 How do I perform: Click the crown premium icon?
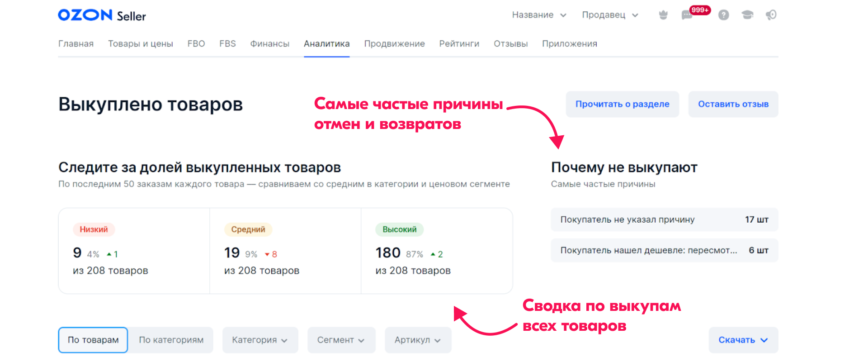[x=663, y=15]
